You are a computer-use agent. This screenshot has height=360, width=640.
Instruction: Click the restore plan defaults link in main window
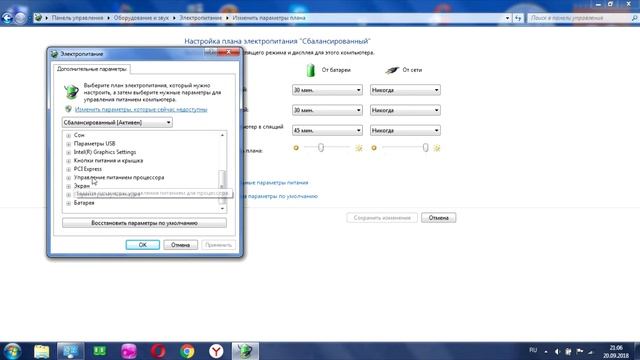tap(281, 196)
